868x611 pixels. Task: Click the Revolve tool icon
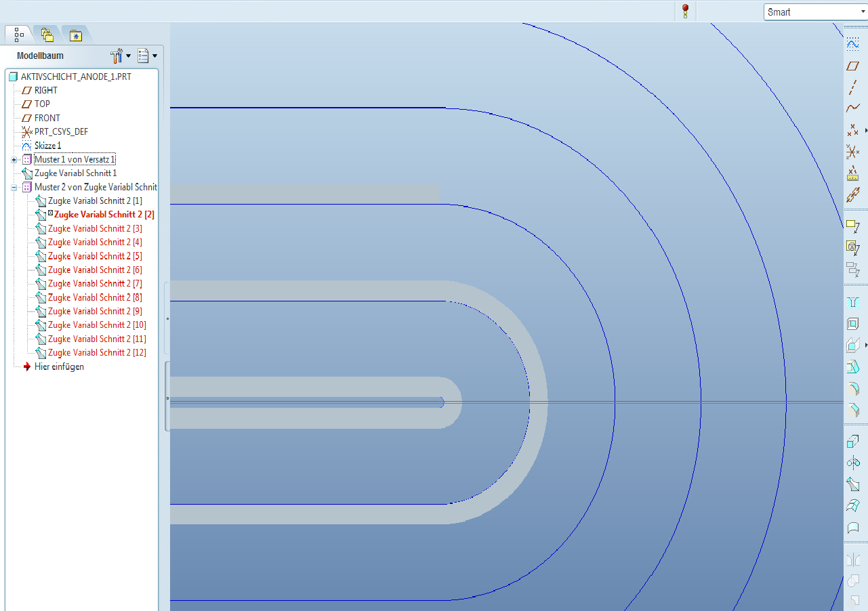tap(853, 463)
